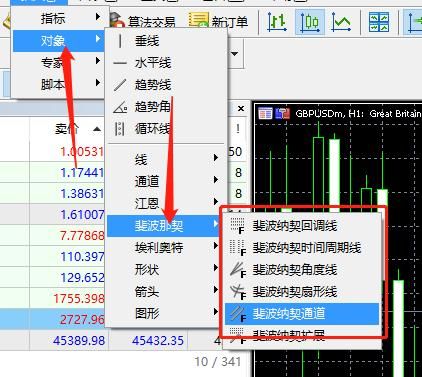The width and height of the screenshot is (422, 377).
Task: Click the angle icon beside 趋势角
Action: click(x=120, y=107)
